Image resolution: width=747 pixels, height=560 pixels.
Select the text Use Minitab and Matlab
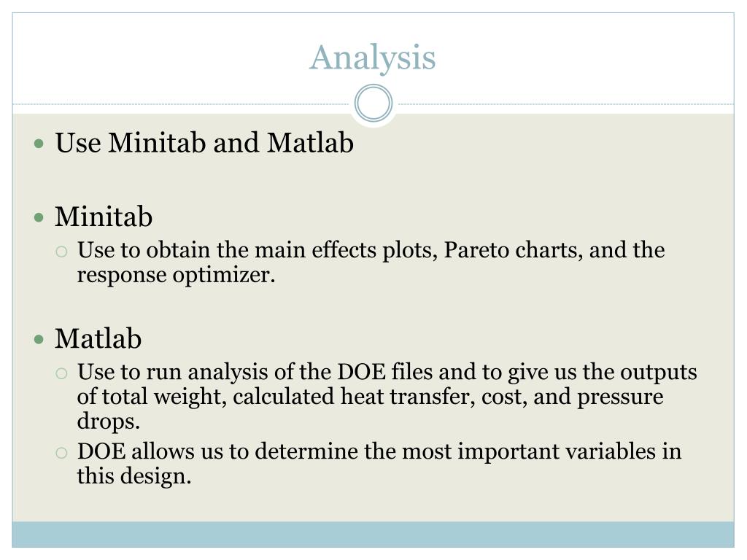pyautogui.click(x=204, y=143)
